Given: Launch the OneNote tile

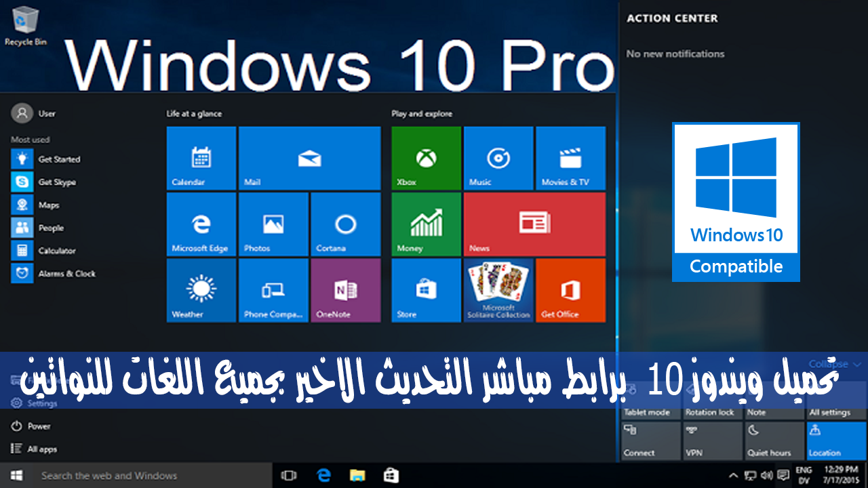Looking at the screenshot, I should 345,290.
